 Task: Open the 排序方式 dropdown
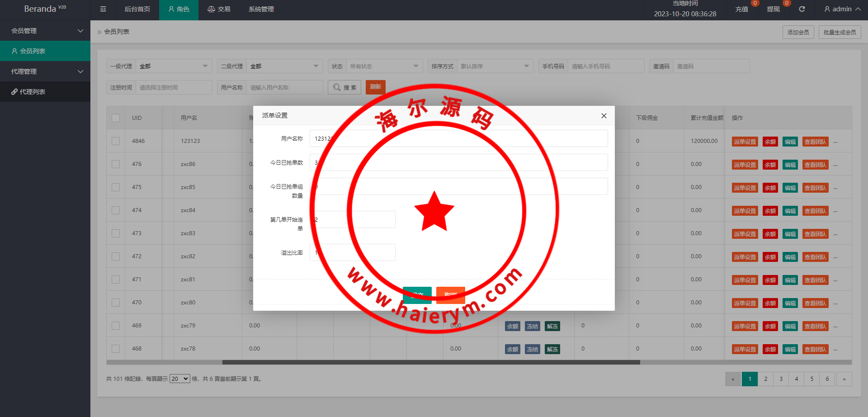click(x=495, y=66)
